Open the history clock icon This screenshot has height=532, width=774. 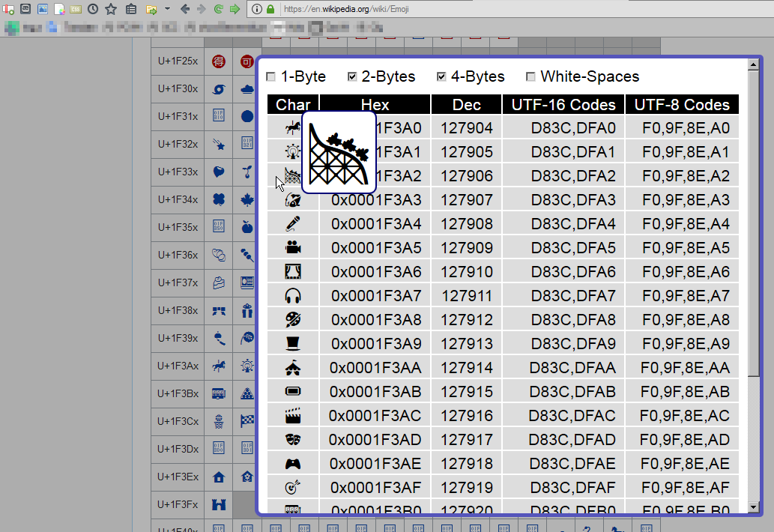[x=93, y=9]
